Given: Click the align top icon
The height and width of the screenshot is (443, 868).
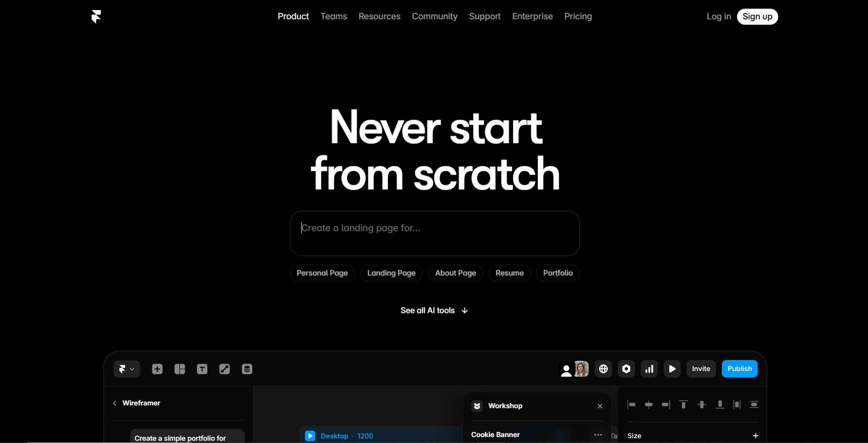Looking at the screenshot, I should coord(683,405).
